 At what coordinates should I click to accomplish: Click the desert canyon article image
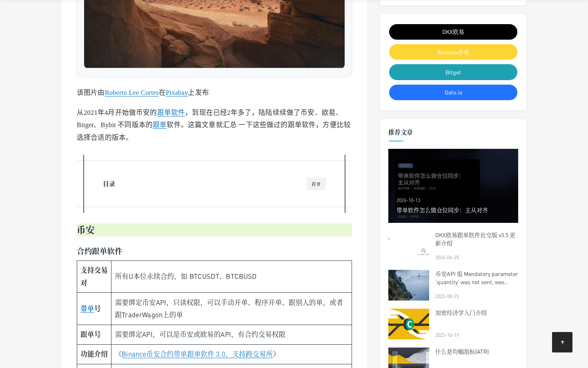point(214,34)
